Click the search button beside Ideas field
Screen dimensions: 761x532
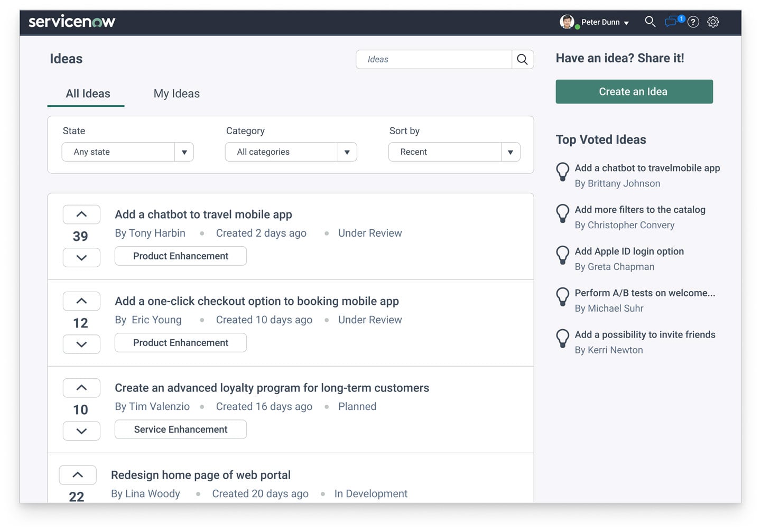(x=522, y=60)
